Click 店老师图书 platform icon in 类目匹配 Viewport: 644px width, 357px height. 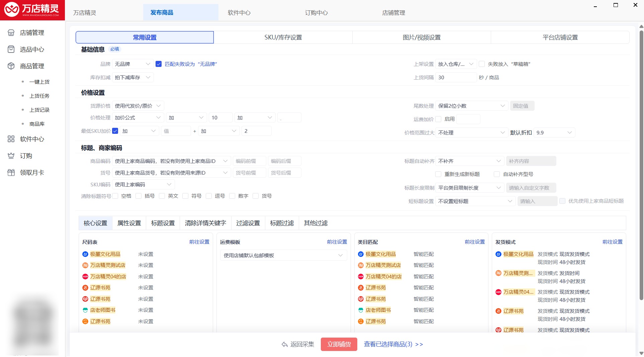click(361, 310)
